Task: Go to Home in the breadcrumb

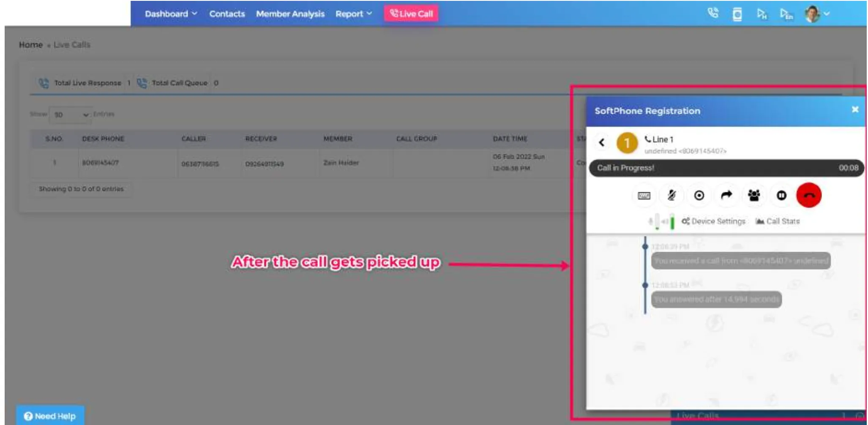Action: click(x=30, y=45)
